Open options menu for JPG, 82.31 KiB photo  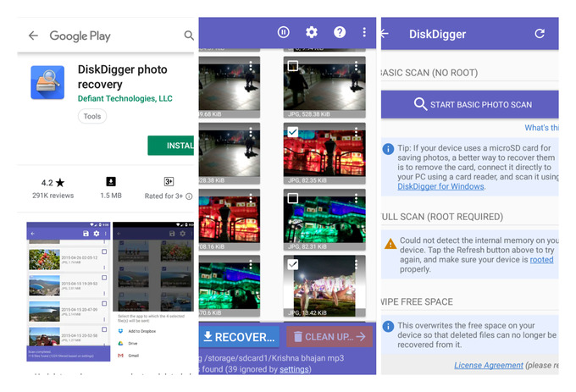coord(356,199)
